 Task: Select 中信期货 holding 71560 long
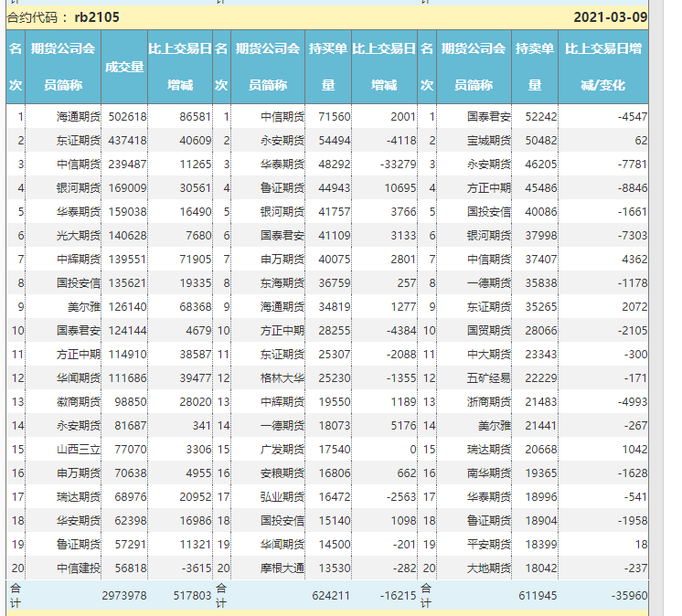point(282,117)
